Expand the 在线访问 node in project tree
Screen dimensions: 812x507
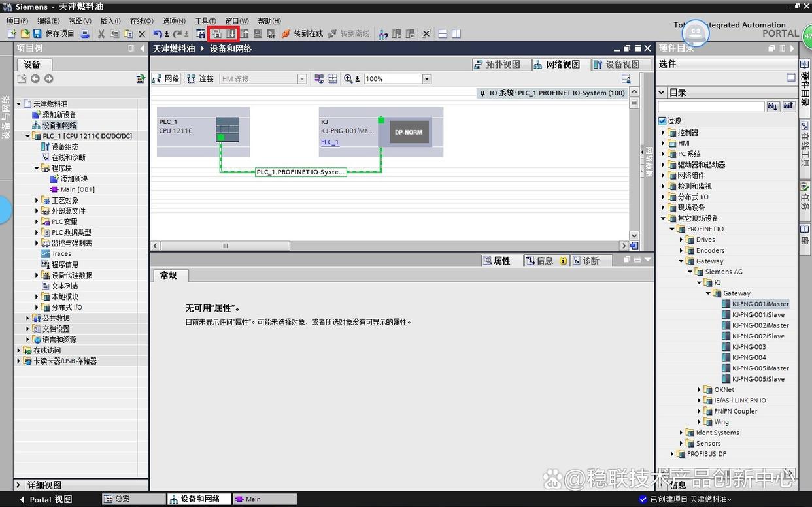pos(18,351)
